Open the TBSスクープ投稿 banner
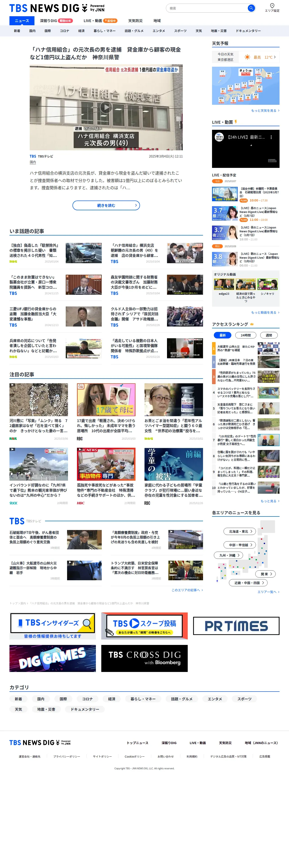Screen dimensions: 289x868 tap(144, 626)
